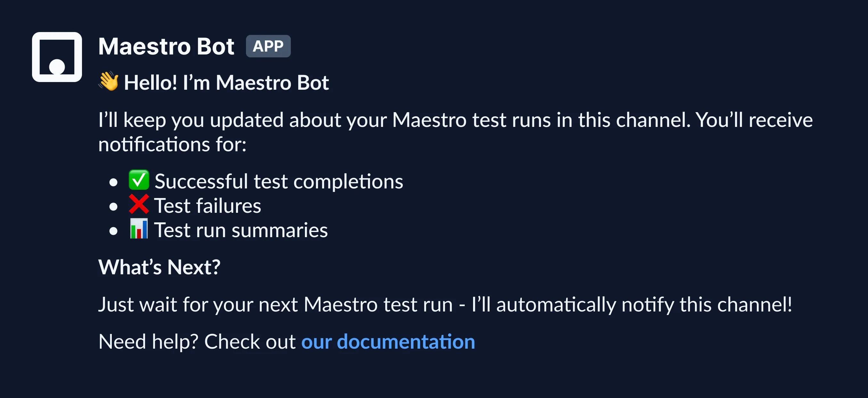Click the 'Hello! I'm Maestro Bot' heading
This screenshot has width=868, height=398.
(x=226, y=83)
